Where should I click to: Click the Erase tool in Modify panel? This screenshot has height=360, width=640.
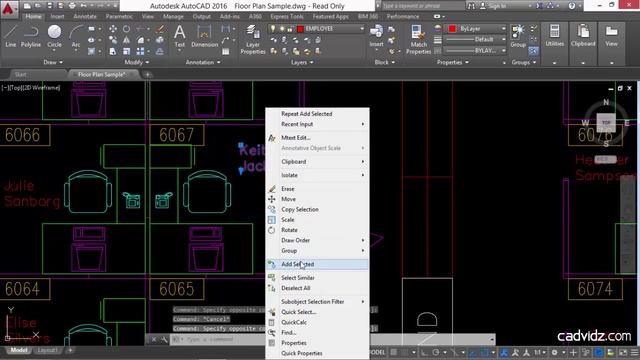point(160,29)
